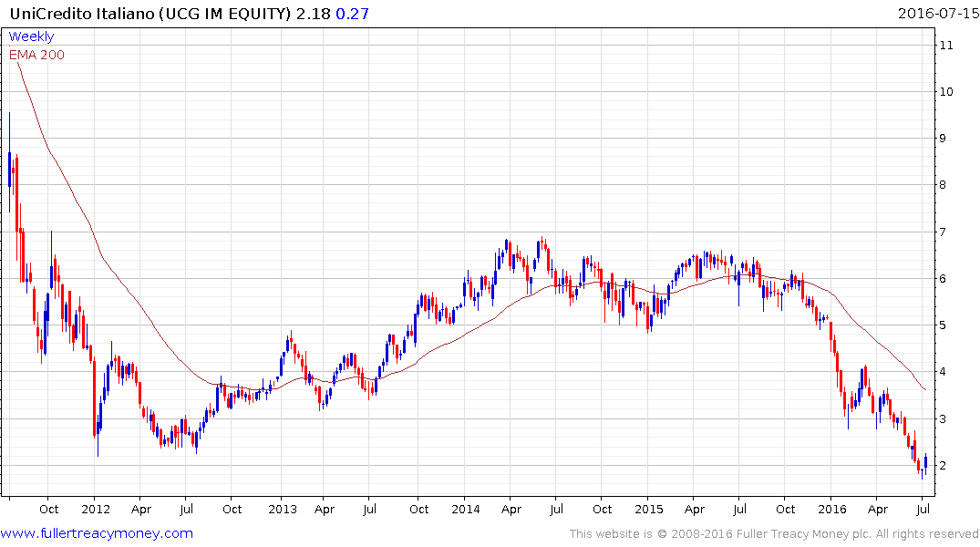Click the y-axis label 7

944,232
